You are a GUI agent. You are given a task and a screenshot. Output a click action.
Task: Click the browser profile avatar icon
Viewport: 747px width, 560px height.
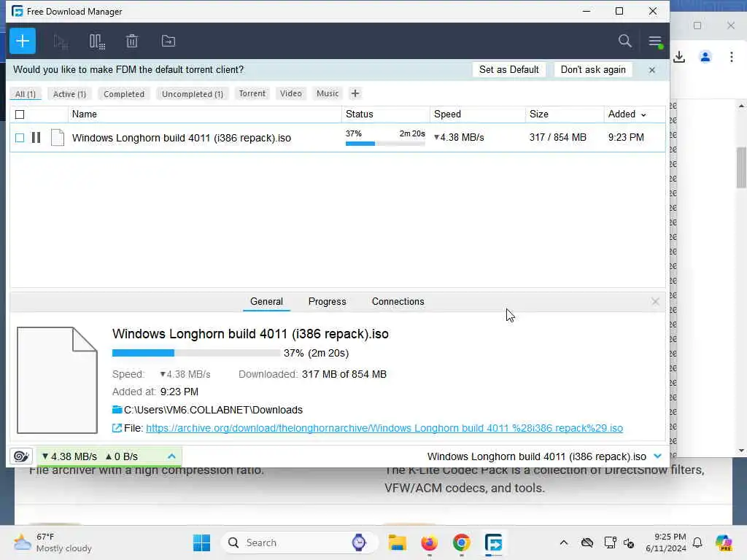[x=705, y=57]
